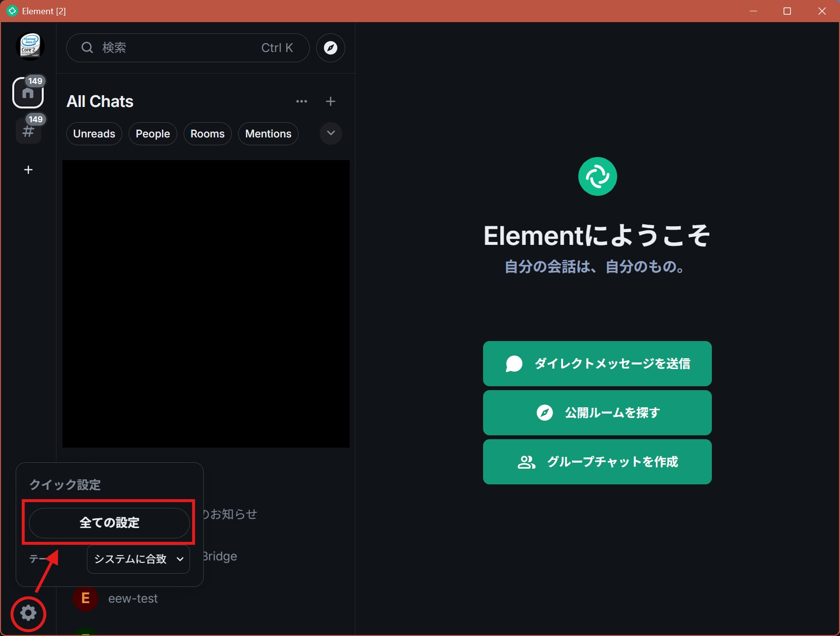Start a new chat with plus icon
The height and width of the screenshot is (636, 840).
(x=330, y=101)
